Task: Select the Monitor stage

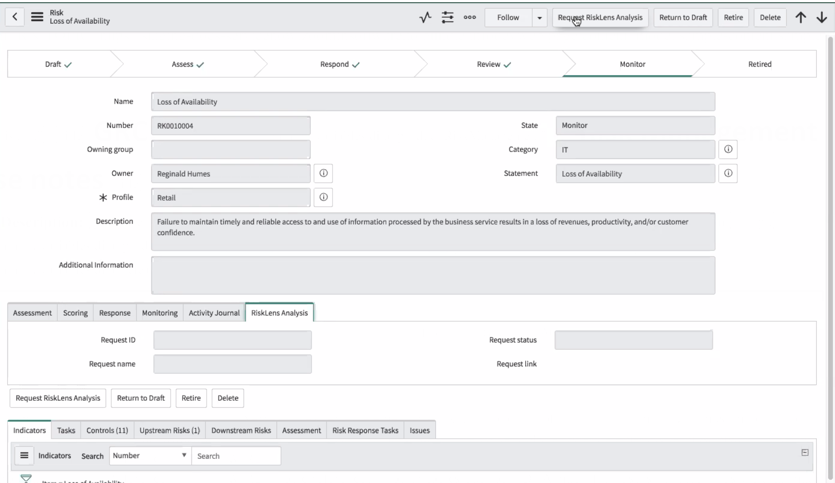Action: (x=632, y=64)
